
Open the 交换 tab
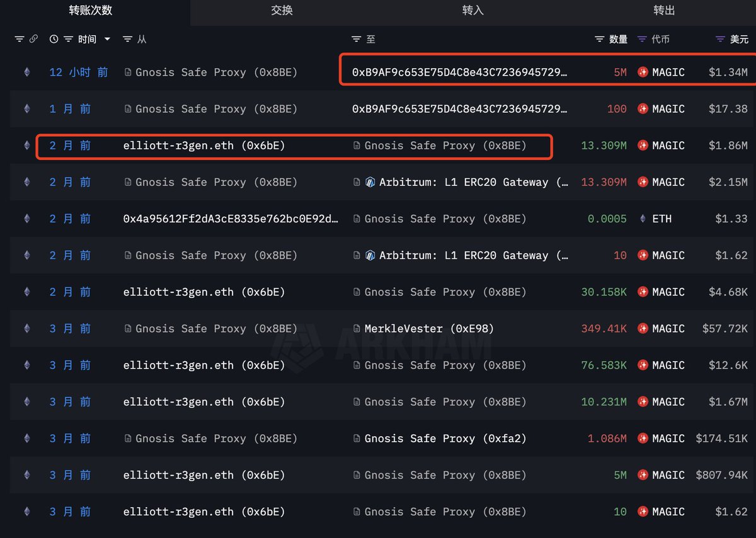tap(282, 11)
